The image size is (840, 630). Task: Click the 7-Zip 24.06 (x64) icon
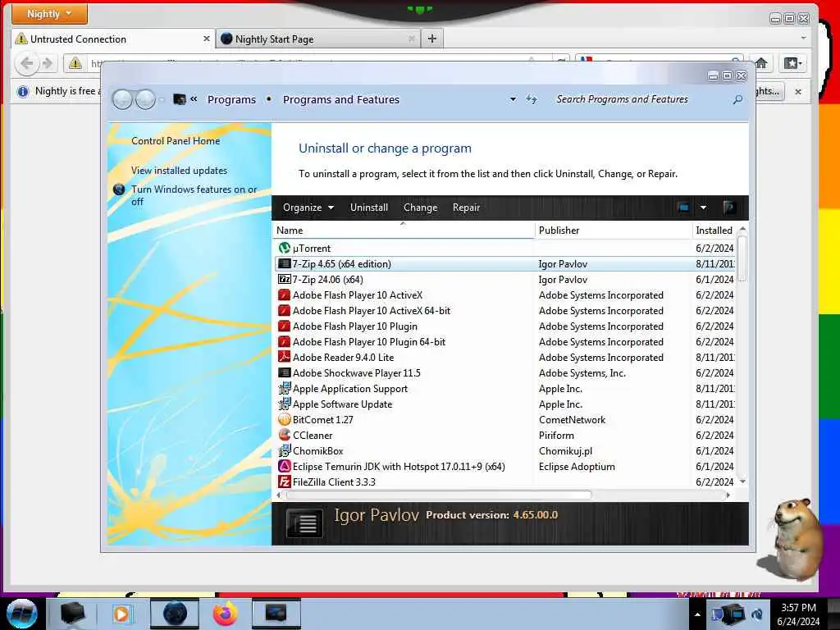284,279
